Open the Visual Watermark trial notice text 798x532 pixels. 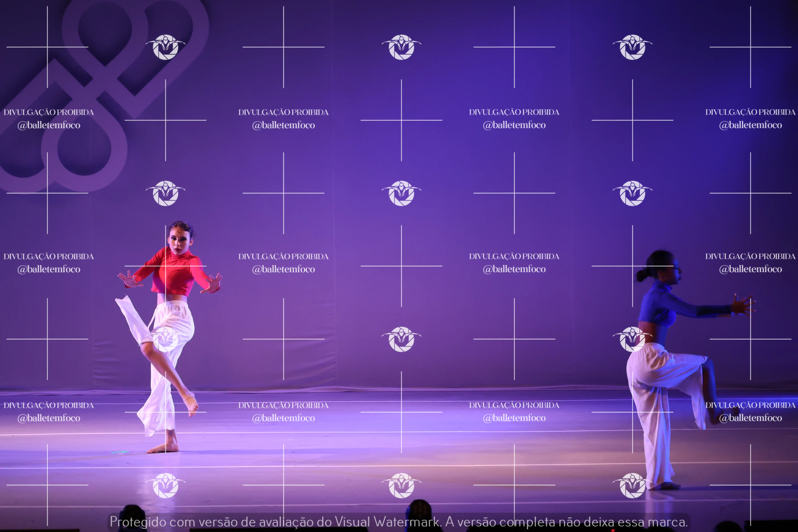click(399, 521)
